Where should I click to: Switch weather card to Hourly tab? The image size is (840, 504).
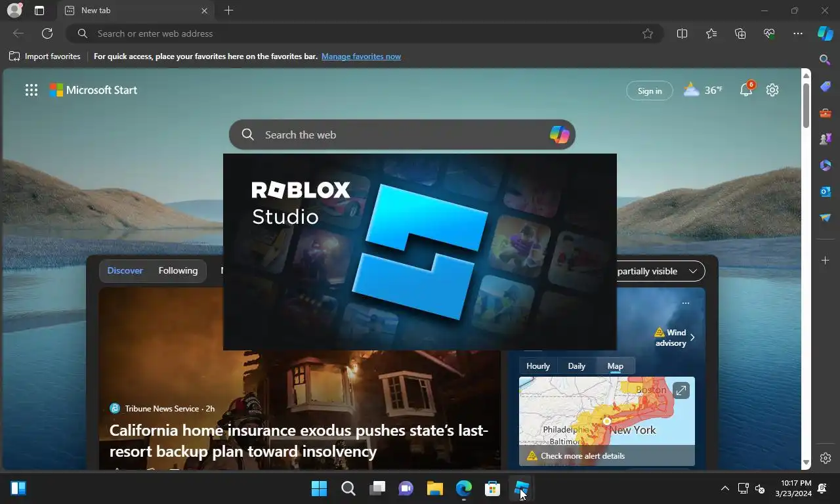tap(538, 366)
